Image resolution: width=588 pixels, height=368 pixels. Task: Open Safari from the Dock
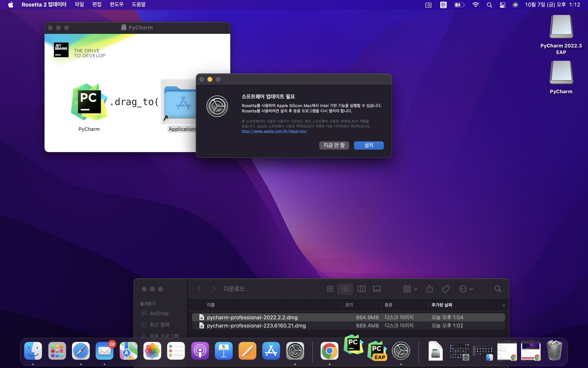point(81,351)
